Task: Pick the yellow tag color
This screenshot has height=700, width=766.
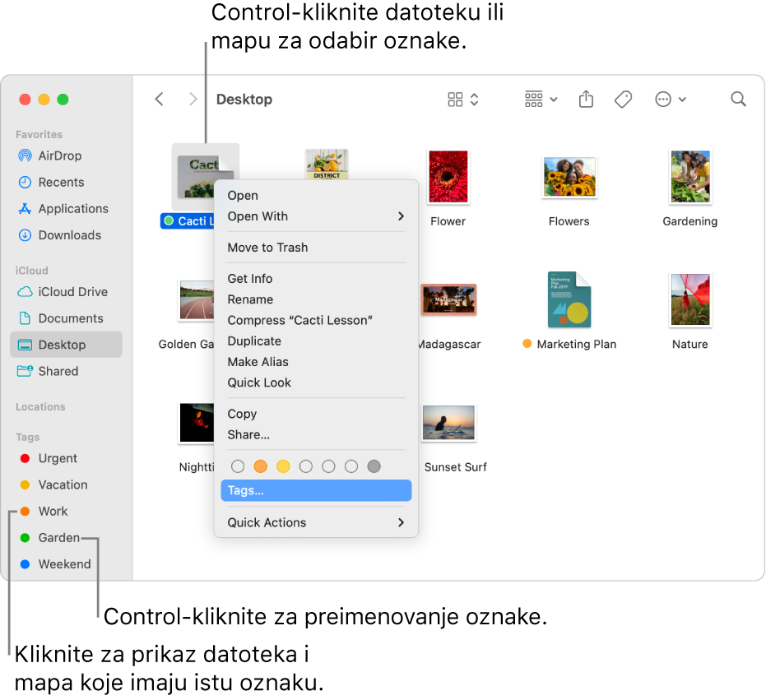Action: coord(283,466)
